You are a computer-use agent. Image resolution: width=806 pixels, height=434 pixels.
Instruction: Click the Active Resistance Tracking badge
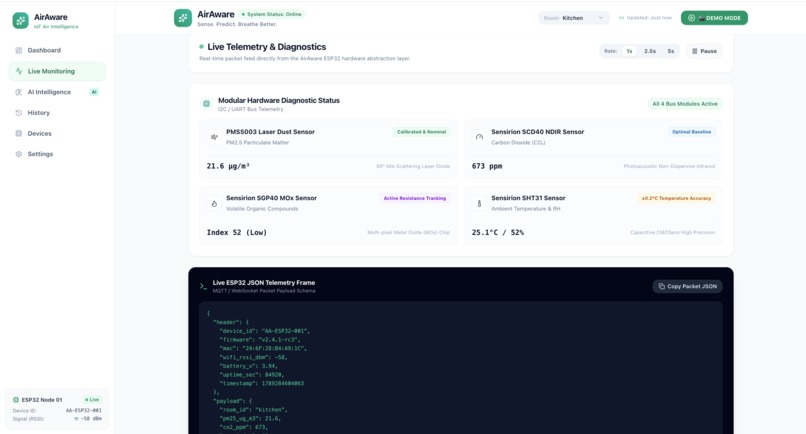pyautogui.click(x=415, y=198)
